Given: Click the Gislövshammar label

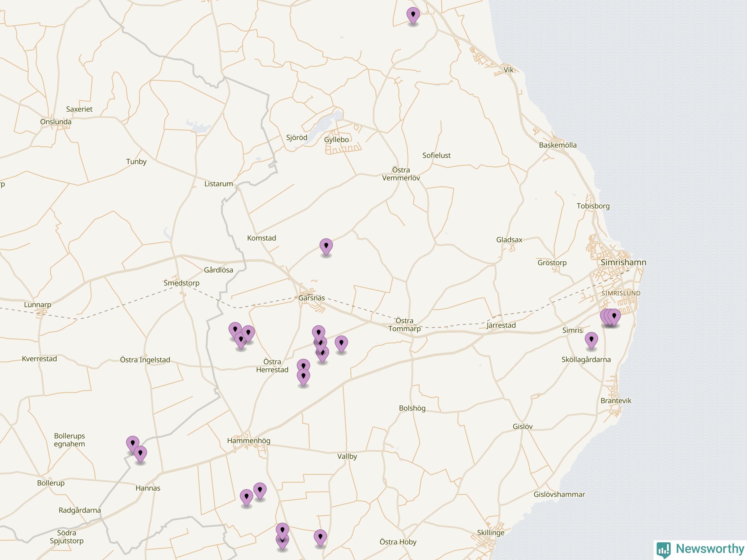Looking at the screenshot, I should pos(559,494).
